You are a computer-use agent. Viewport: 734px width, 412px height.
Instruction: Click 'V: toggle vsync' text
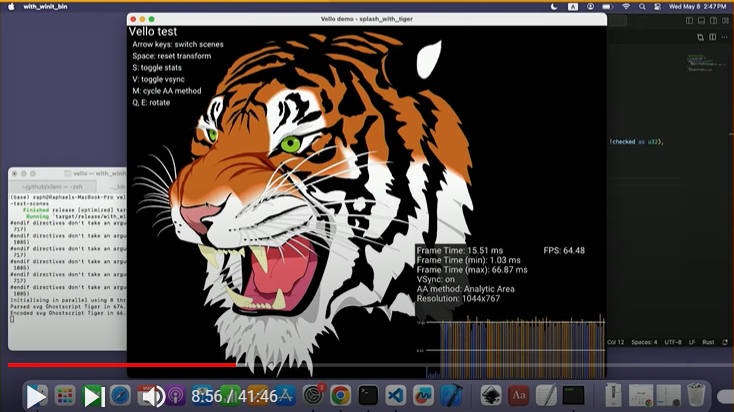[158, 80]
